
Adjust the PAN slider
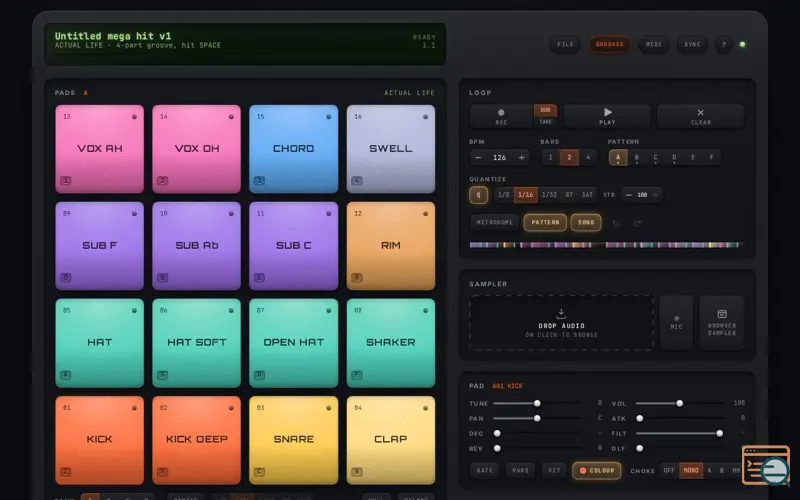(537, 418)
